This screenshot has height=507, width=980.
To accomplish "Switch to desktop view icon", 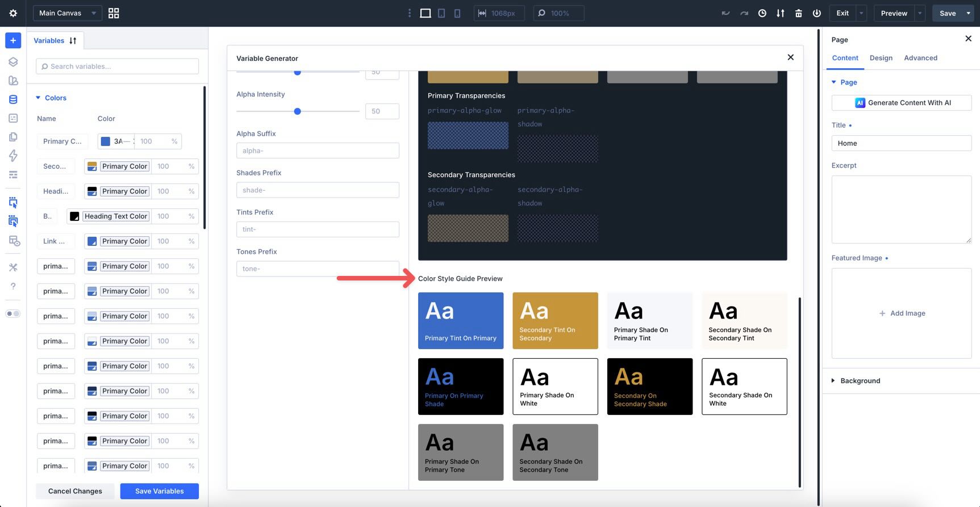I will (425, 13).
